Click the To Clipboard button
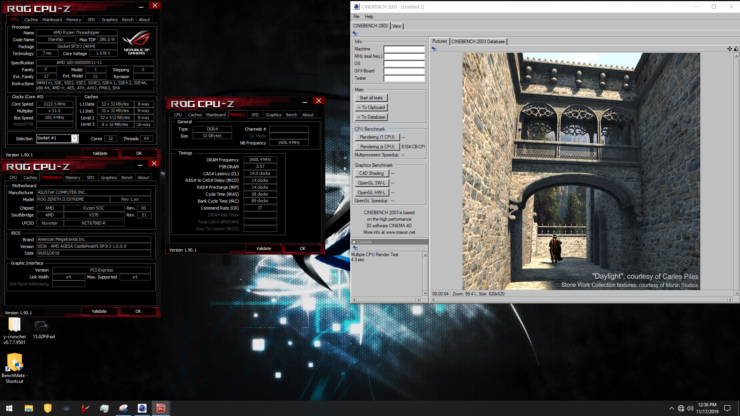Viewport: 740px width, 416px height. click(x=371, y=107)
